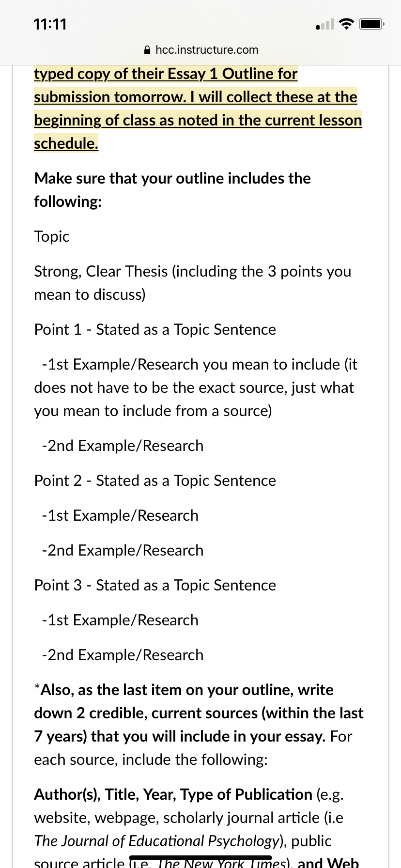The width and height of the screenshot is (401, 868).
Task: Tap 'Point 1 - Stated as a Topic Sentence'
Action: pos(155,329)
